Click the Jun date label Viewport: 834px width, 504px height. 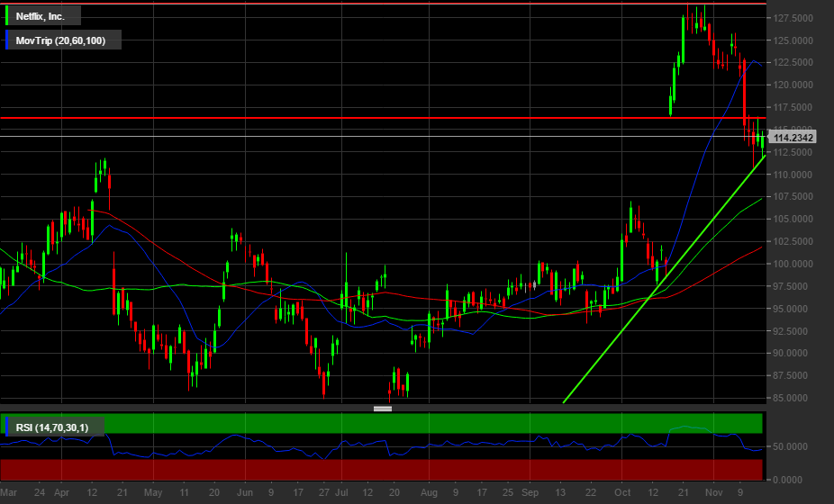[x=245, y=492]
